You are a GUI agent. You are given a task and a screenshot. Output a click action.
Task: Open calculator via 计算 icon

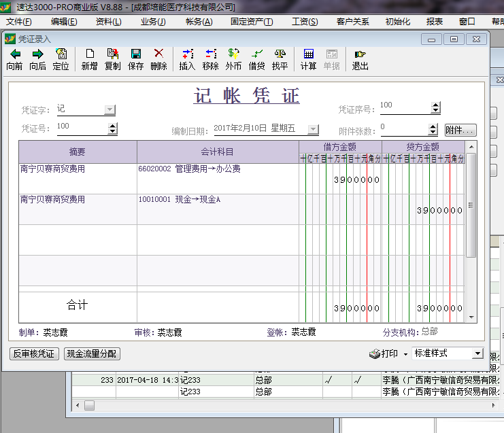[x=309, y=59]
